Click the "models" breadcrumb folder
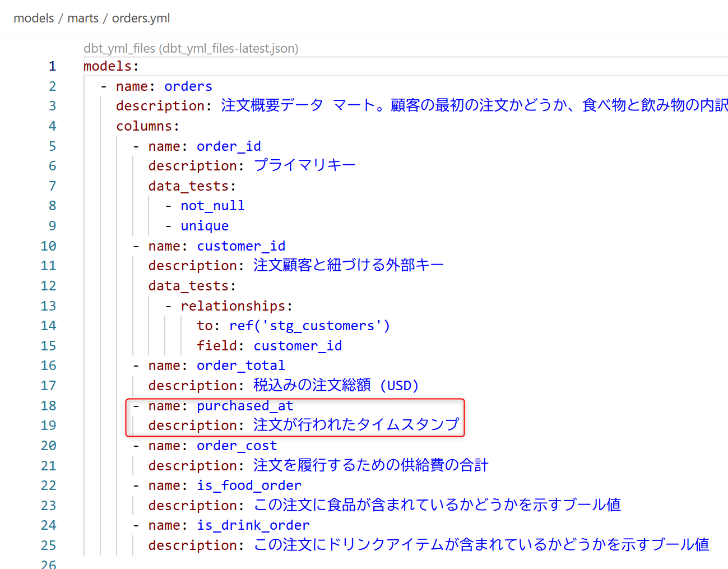The height and width of the screenshot is (569, 728). (34, 18)
